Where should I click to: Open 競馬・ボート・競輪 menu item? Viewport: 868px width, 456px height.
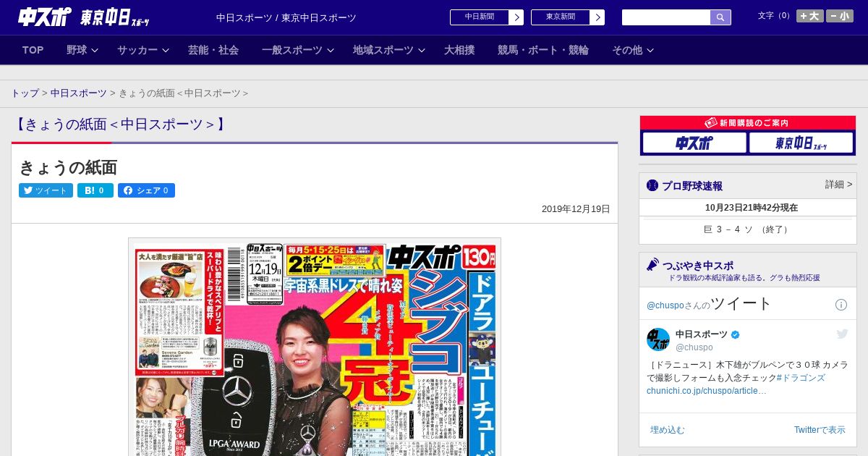click(543, 50)
